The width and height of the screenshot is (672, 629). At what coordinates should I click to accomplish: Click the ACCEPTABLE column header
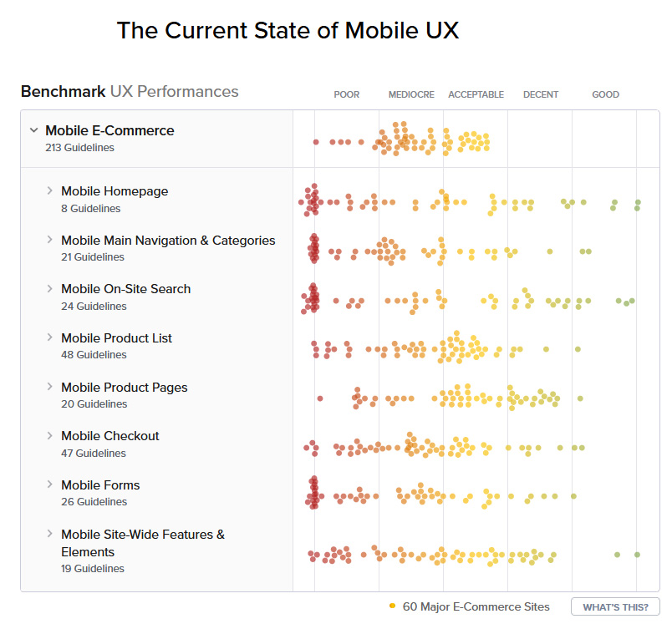point(476,94)
